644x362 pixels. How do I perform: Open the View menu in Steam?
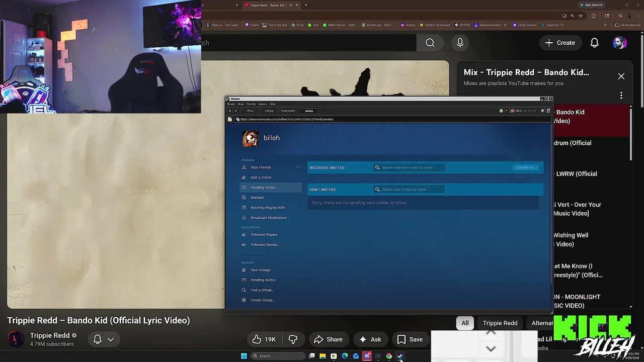pos(241,104)
